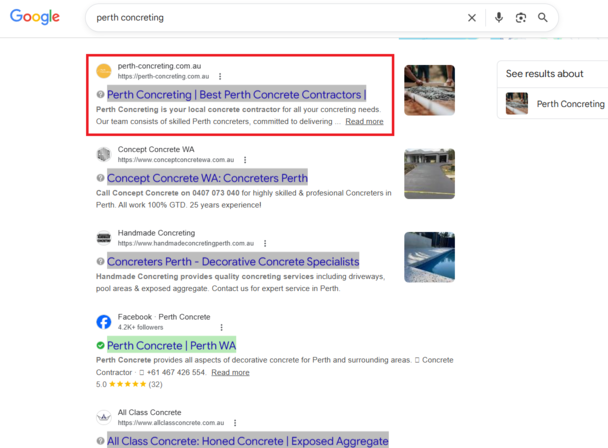Click Read more in the Facebook Perth Concrete snippet
This screenshot has height=448, width=608.
pyautogui.click(x=230, y=372)
